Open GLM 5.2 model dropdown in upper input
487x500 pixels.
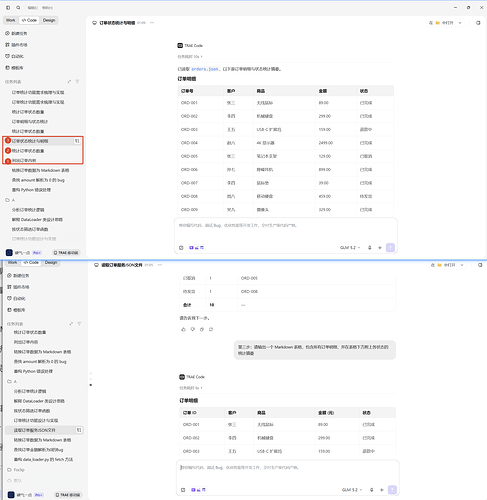pos(350,248)
